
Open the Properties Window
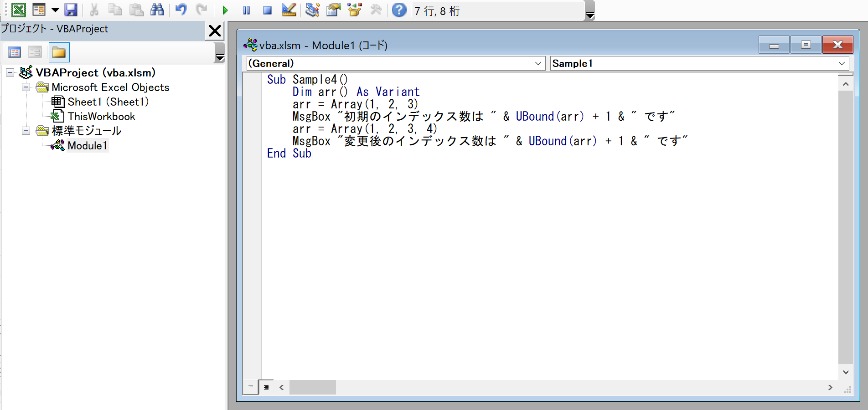tap(333, 10)
